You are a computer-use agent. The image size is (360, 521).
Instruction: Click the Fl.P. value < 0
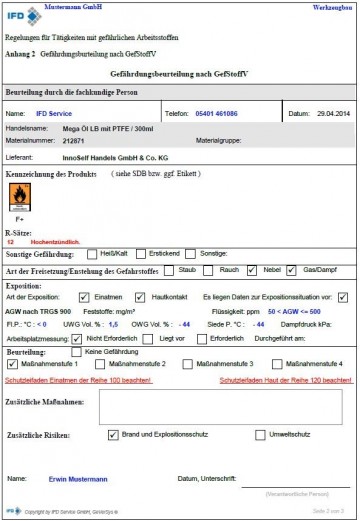[x=42, y=324]
